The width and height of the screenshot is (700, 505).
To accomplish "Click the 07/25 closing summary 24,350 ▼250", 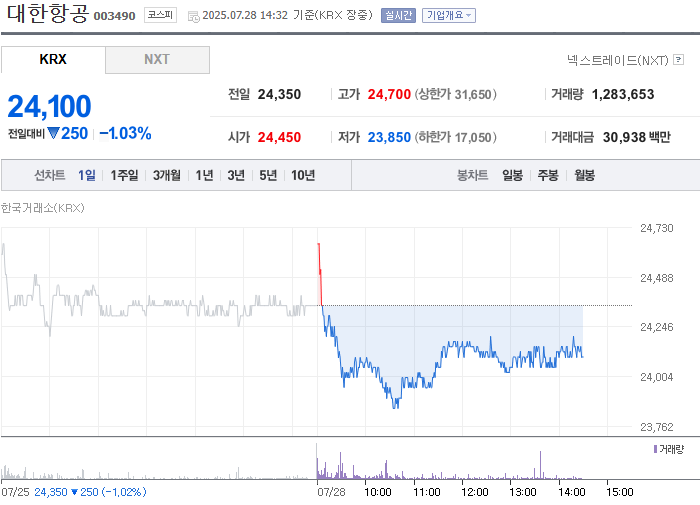I will (x=66, y=492).
